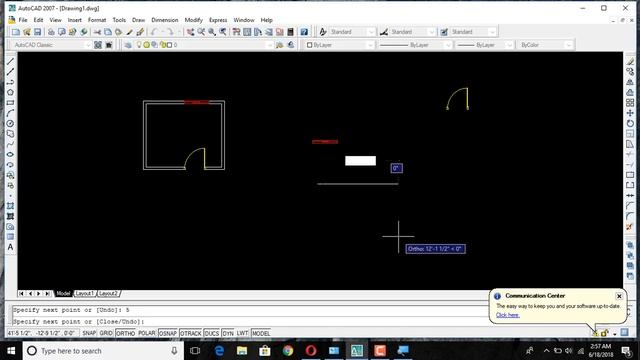Open the Draw menu
640x360 pixels.
pyautogui.click(x=138, y=20)
